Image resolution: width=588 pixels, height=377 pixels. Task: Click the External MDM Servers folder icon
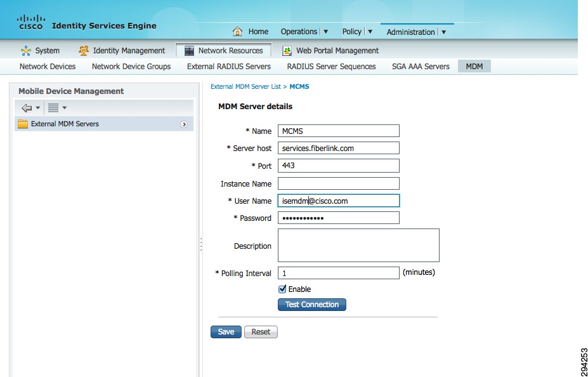(23, 124)
